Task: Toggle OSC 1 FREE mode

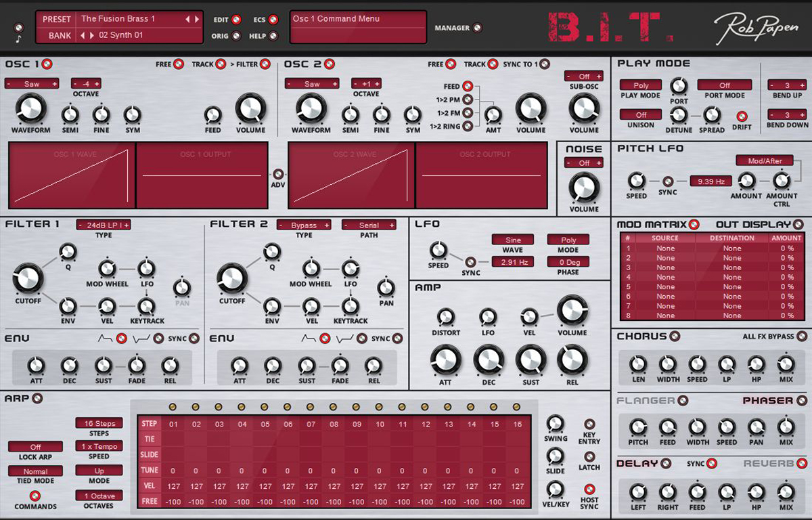Action: pos(179,64)
